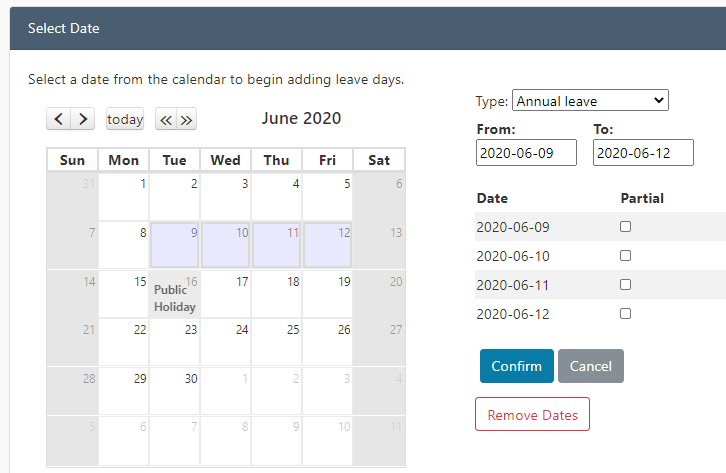The height and width of the screenshot is (473, 726).
Task: Mark 2020-06-09 as partial day
Action: point(625,227)
